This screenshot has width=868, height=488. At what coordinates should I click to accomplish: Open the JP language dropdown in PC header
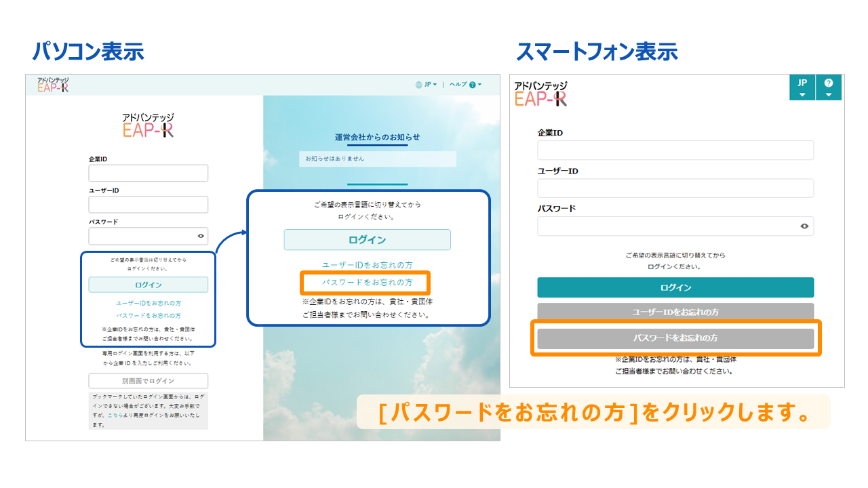431,85
